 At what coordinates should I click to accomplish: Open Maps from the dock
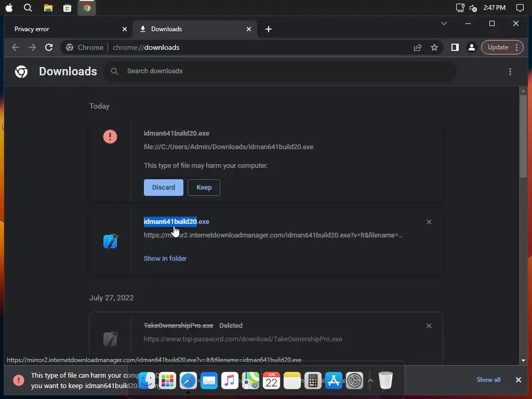pyautogui.click(x=250, y=380)
